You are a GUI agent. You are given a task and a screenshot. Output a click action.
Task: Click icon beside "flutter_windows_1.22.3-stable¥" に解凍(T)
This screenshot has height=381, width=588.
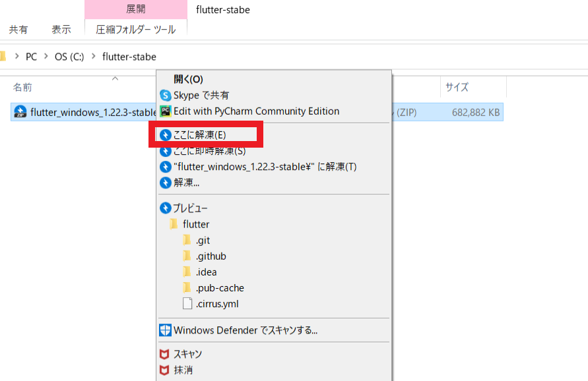(166, 167)
